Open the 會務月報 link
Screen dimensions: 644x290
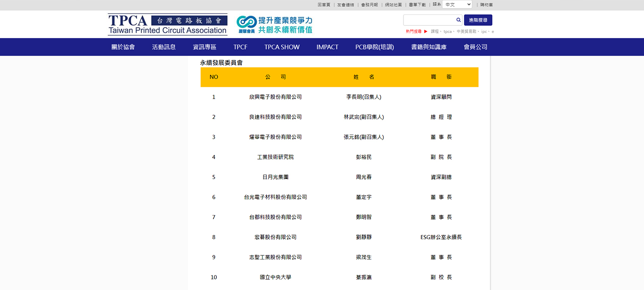pos(370,5)
